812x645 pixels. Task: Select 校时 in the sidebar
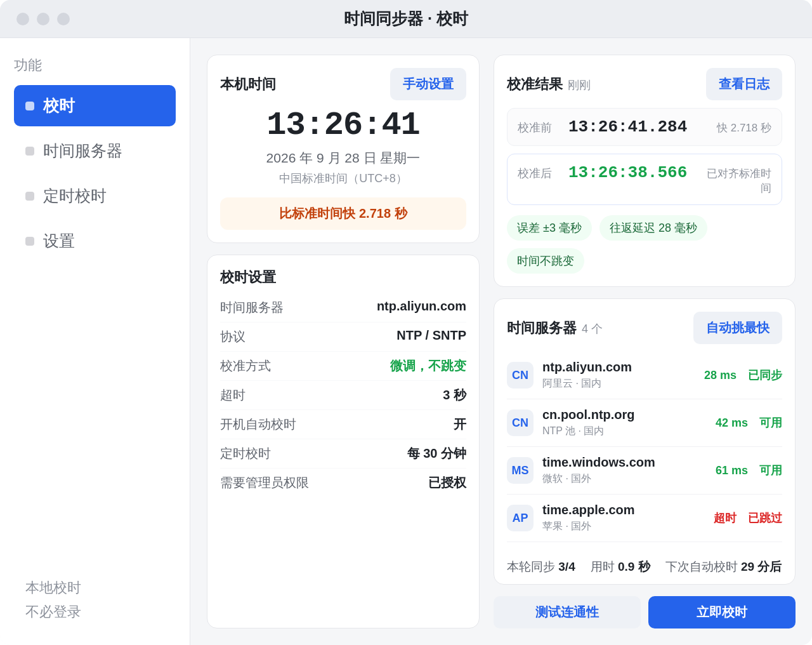[x=95, y=105]
